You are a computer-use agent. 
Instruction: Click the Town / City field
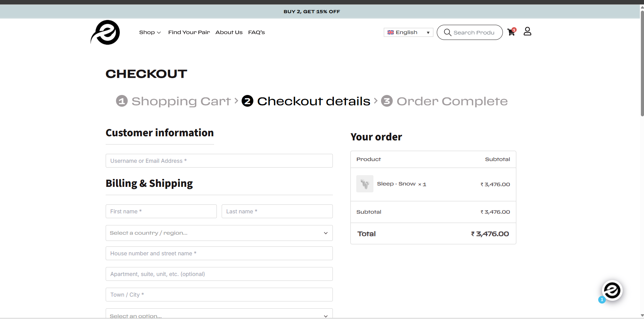[x=219, y=295]
